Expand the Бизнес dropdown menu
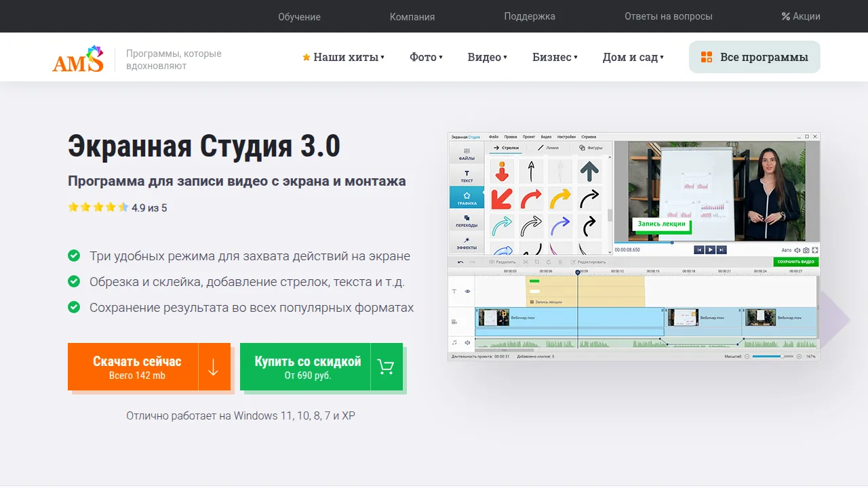This screenshot has width=868, height=488. point(555,58)
